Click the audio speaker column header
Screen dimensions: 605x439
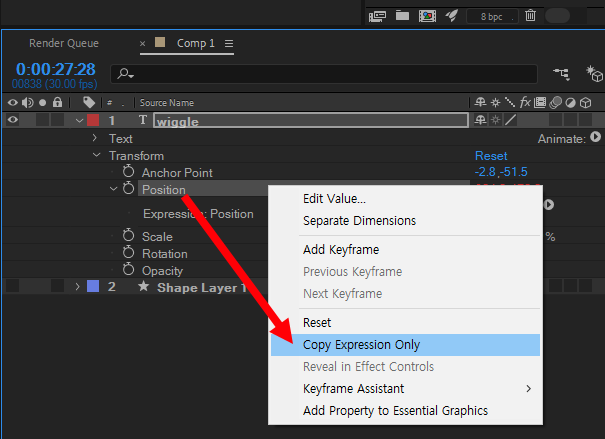(27, 103)
